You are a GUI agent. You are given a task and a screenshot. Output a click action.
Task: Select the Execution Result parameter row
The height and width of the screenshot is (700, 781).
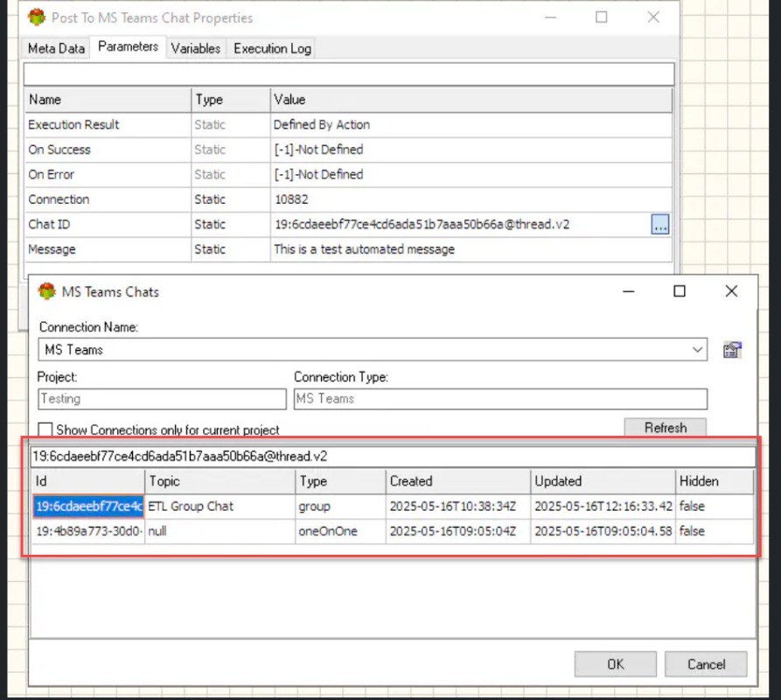click(x=349, y=124)
